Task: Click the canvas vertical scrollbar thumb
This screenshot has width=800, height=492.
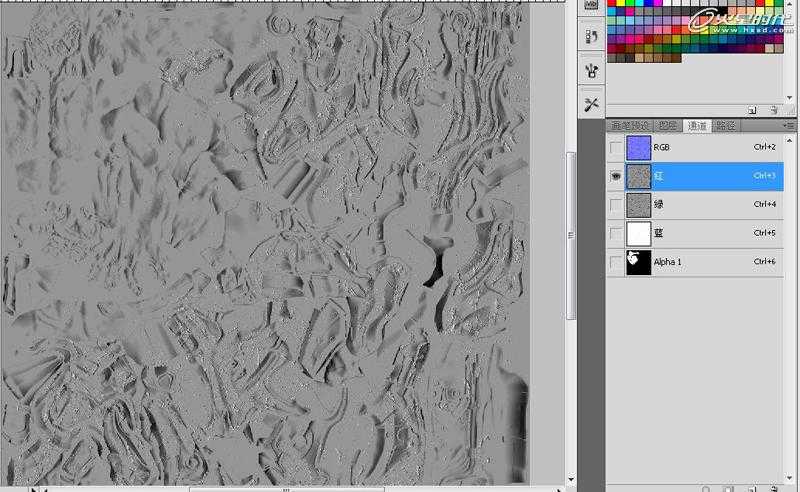Action: 571,235
